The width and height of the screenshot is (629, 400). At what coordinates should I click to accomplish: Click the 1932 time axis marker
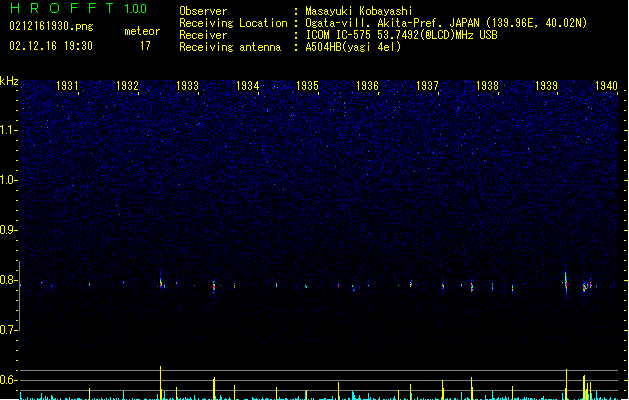coord(127,86)
